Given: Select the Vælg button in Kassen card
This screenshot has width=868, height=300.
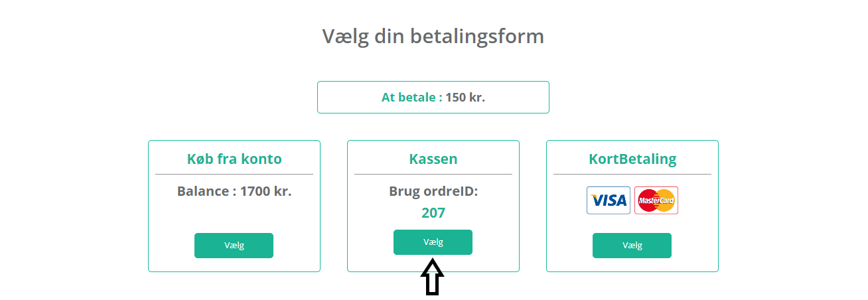Looking at the screenshot, I should click(433, 242).
